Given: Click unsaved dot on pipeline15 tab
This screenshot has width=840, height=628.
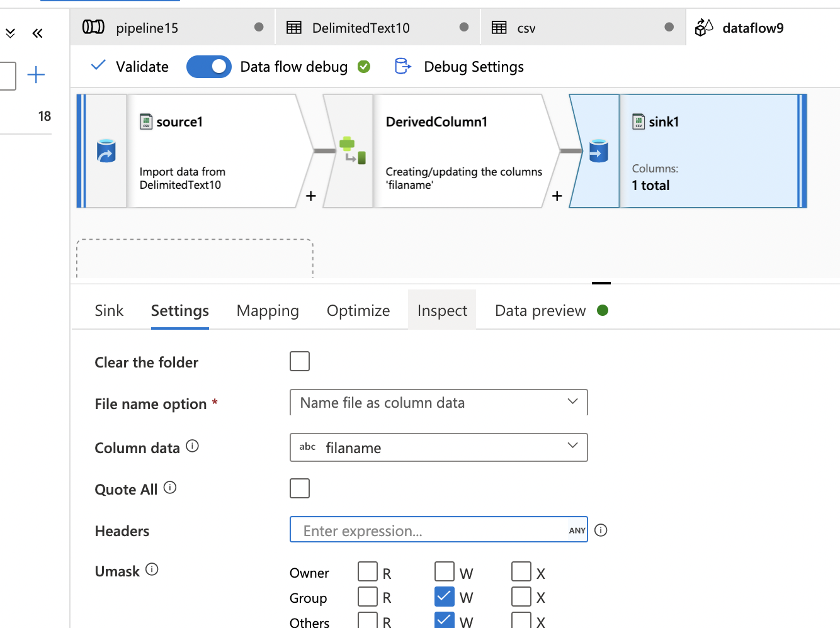Looking at the screenshot, I should (259, 27).
